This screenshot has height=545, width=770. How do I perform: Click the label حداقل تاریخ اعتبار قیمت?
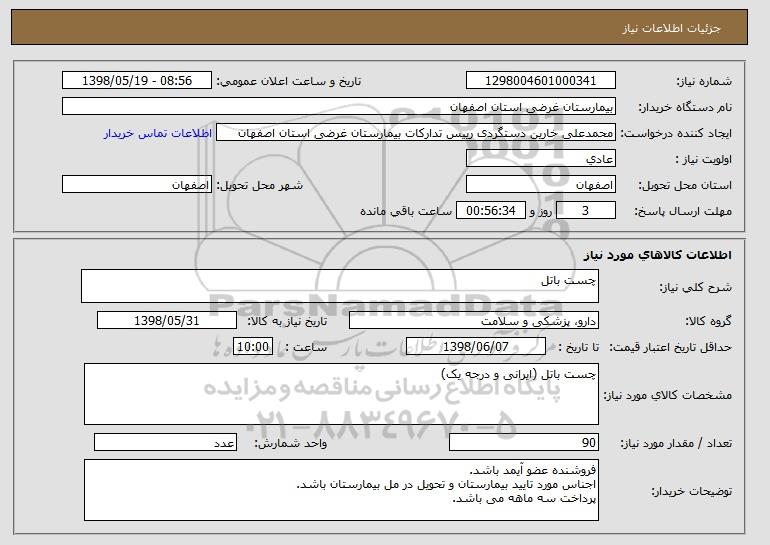tap(671, 347)
